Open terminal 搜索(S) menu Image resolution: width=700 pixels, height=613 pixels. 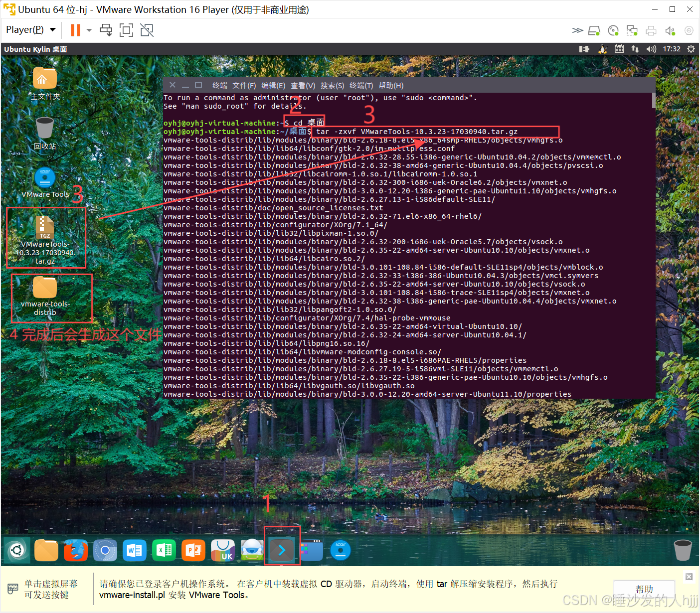click(333, 86)
